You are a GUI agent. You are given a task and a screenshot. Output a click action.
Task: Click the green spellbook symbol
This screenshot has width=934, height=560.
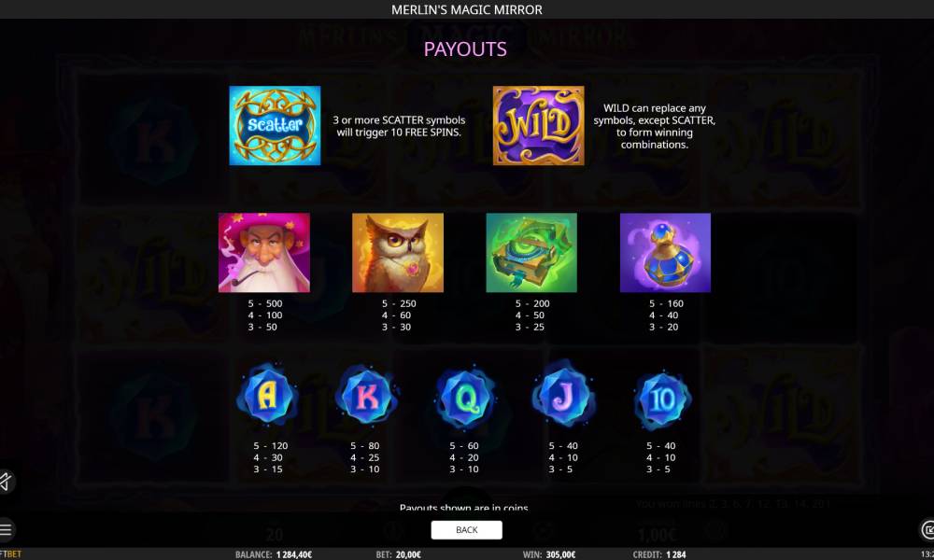coord(531,252)
